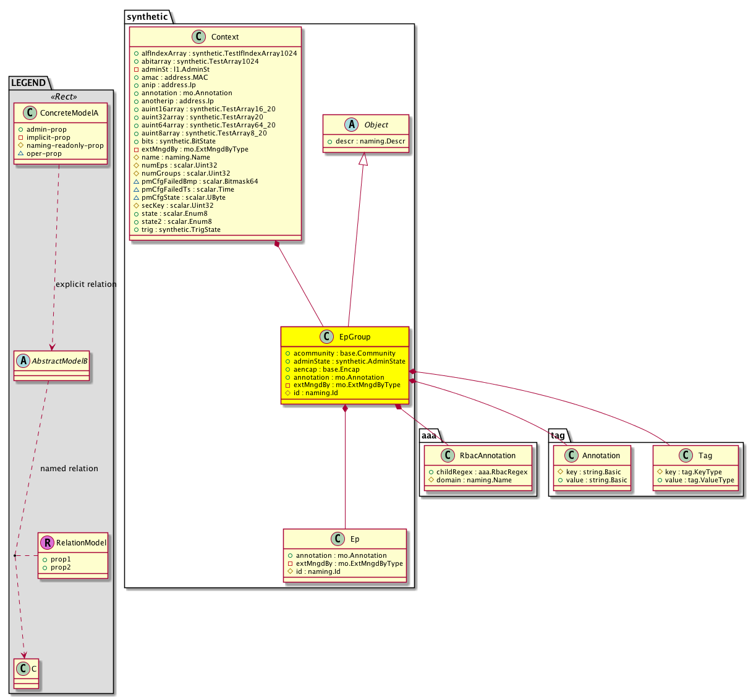The image size is (756, 700).
Task: Click the 'named relation' label
Action: tap(69, 469)
